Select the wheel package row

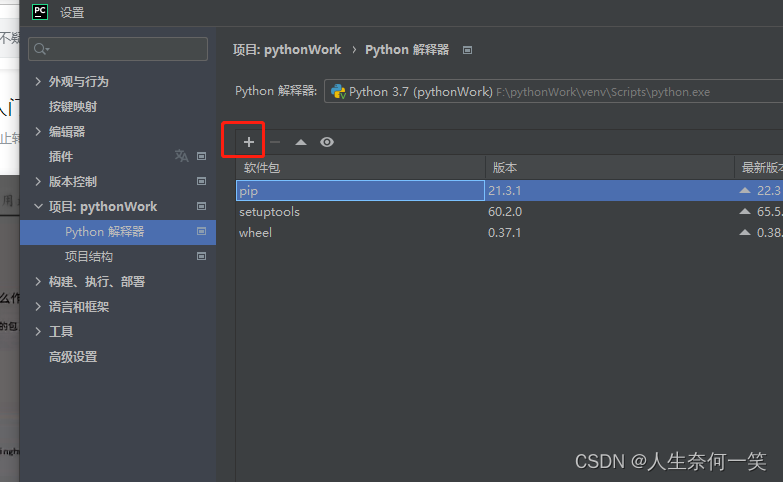tap(509, 232)
